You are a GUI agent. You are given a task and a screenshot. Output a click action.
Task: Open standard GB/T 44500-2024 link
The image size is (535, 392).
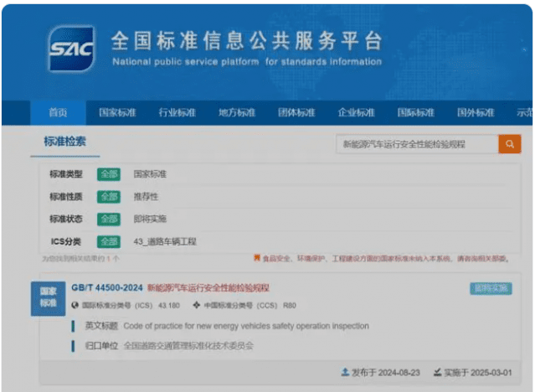pyautogui.click(x=106, y=287)
